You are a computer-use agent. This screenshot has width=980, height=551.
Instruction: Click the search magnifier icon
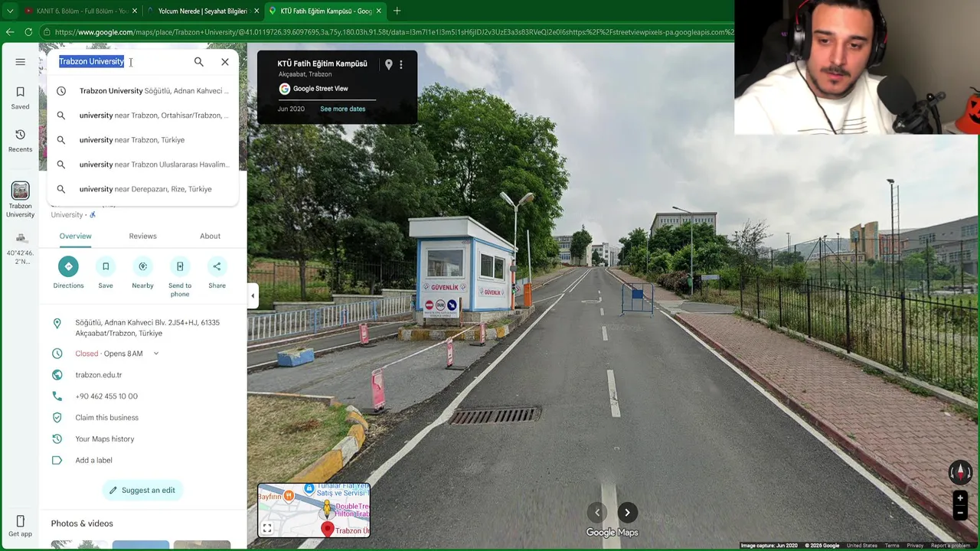199,62
